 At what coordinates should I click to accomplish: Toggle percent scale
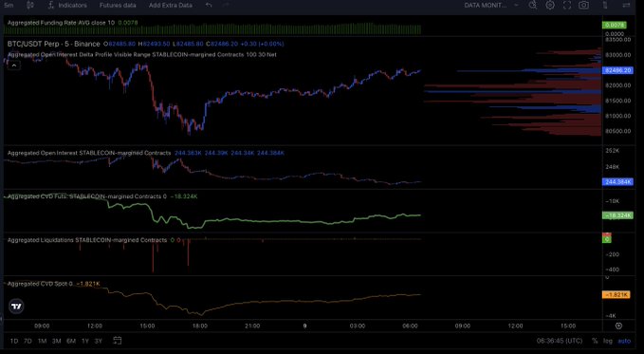595,341
